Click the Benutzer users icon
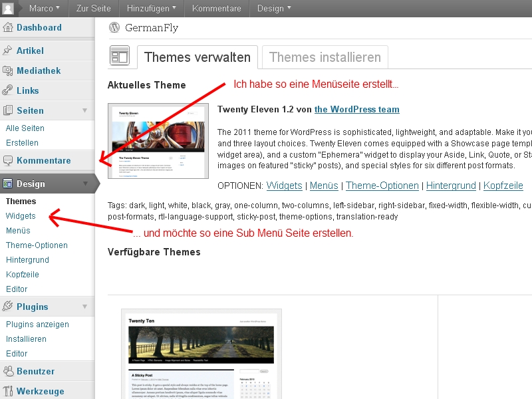Screen dimensions: 532x399 (8, 371)
